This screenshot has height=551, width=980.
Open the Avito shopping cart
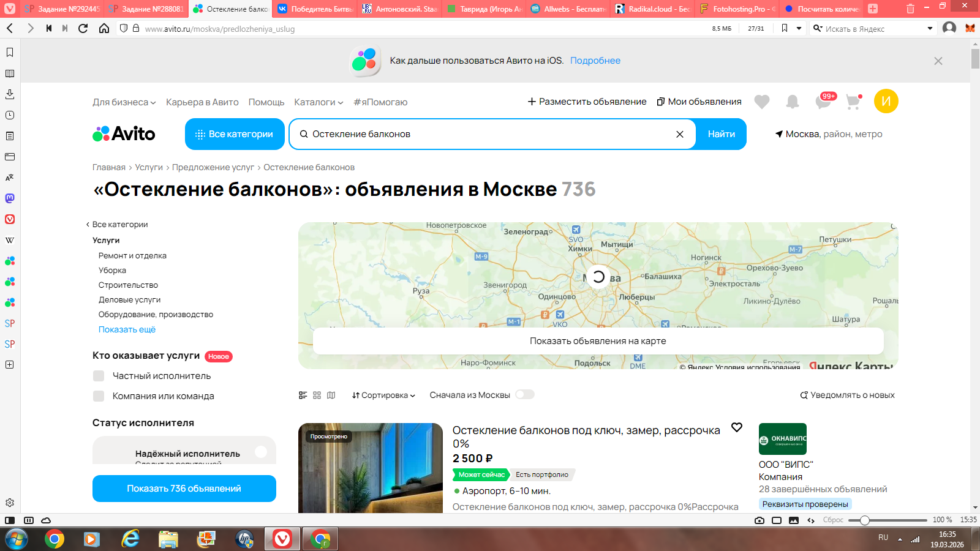tap(854, 102)
